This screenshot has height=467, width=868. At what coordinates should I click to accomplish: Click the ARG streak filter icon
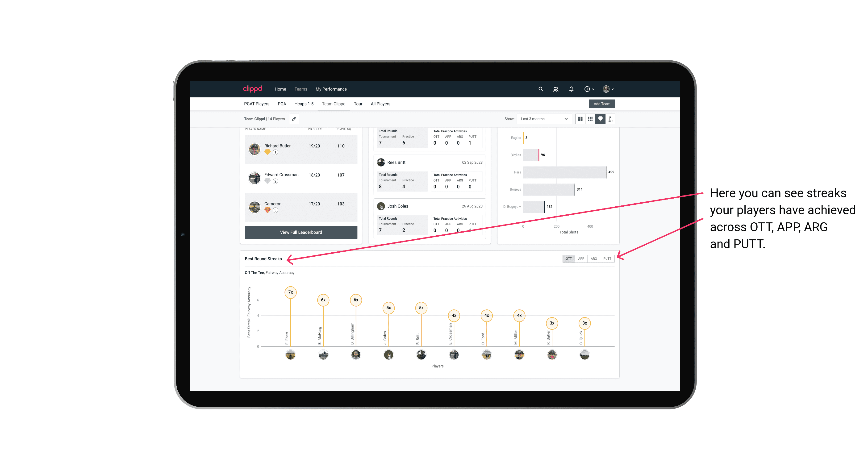(594, 258)
